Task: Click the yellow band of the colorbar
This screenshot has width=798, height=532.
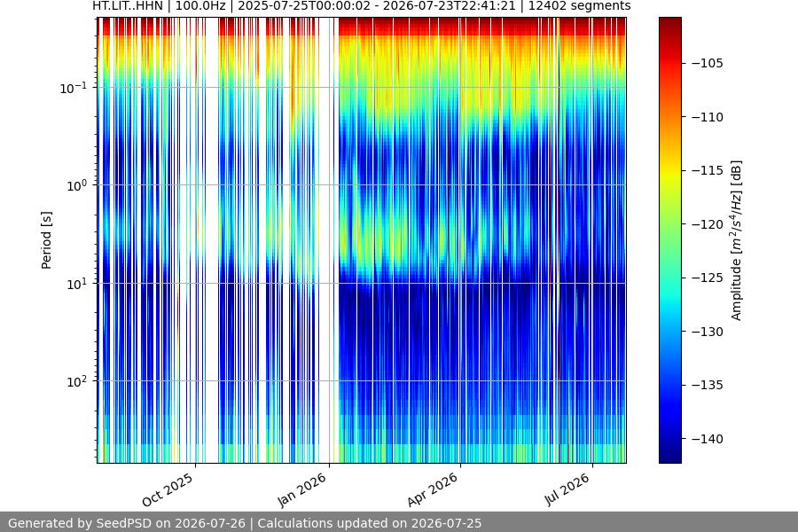Action: [669, 170]
